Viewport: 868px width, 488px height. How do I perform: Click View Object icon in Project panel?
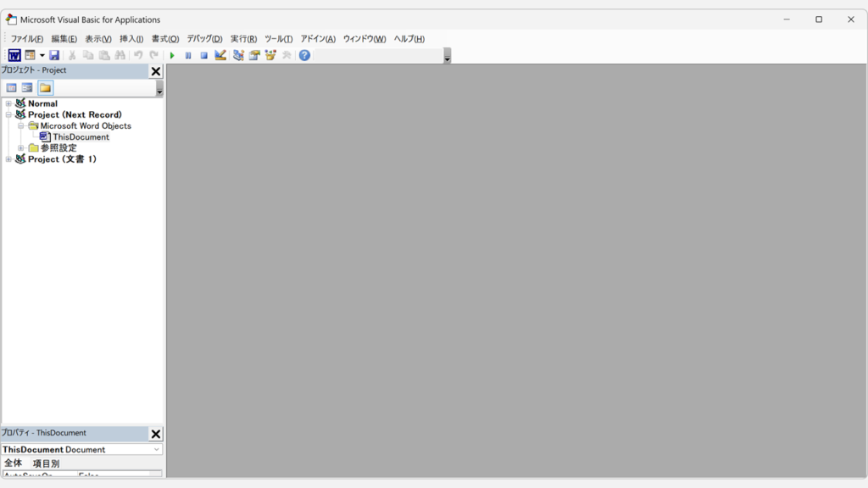pyautogui.click(x=27, y=87)
